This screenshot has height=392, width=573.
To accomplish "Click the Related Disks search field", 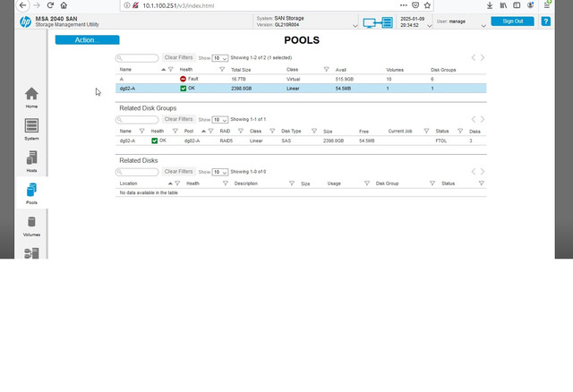I will pos(137,172).
